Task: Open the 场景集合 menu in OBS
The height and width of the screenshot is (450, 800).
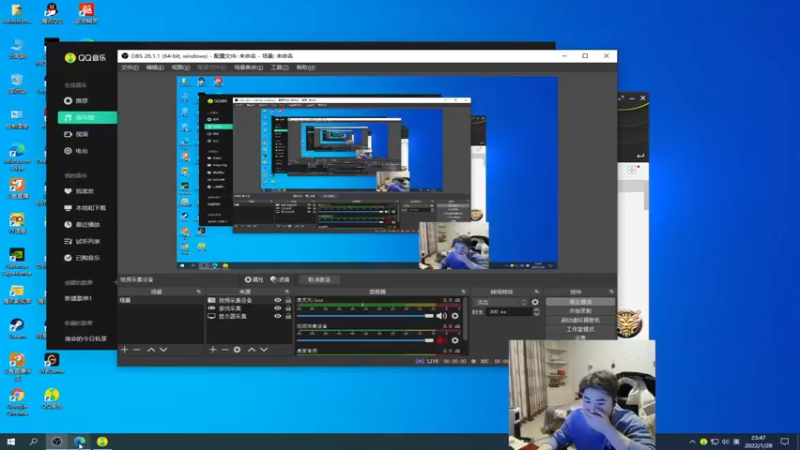Action: point(248,67)
